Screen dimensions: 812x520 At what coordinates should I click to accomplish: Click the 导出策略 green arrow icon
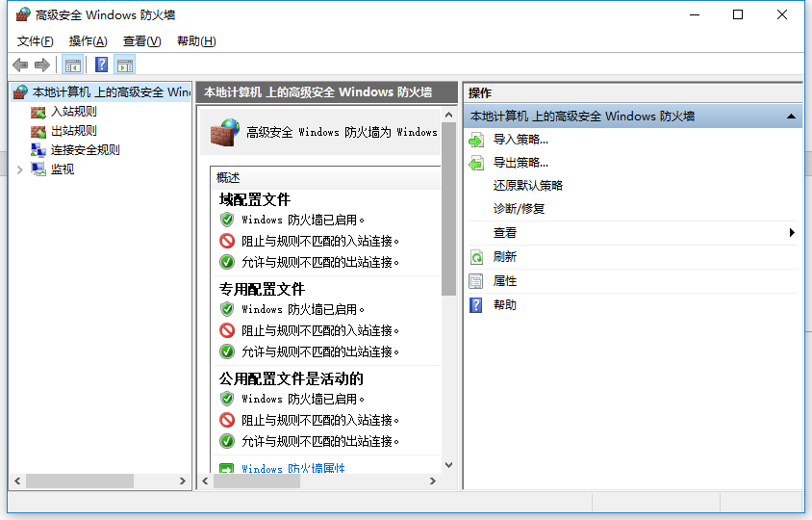(x=476, y=163)
